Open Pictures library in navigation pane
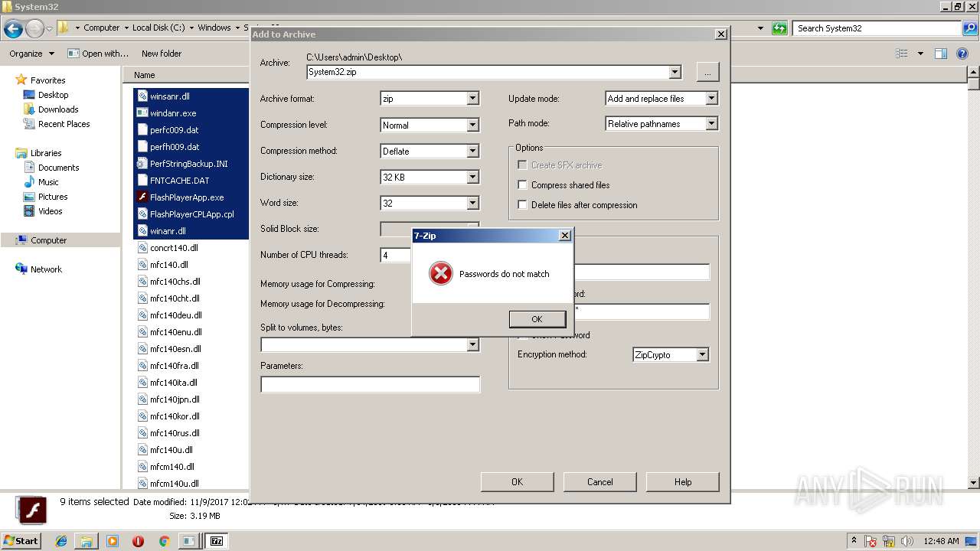This screenshot has width=980, height=551. (53, 197)
